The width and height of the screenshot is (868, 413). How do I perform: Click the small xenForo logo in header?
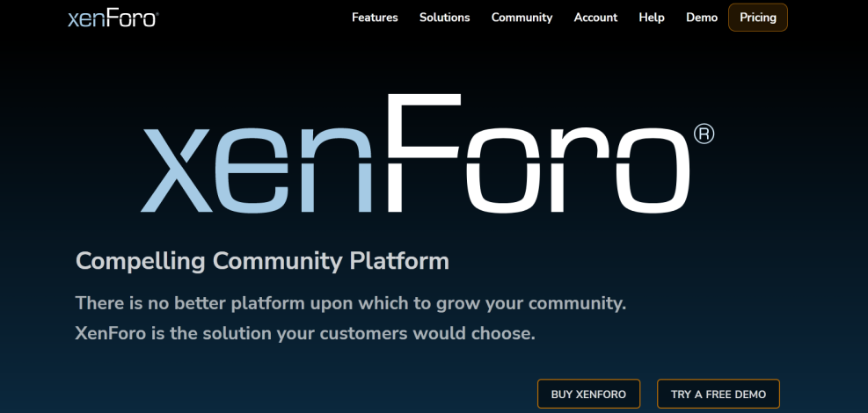[x=112, y=18]
